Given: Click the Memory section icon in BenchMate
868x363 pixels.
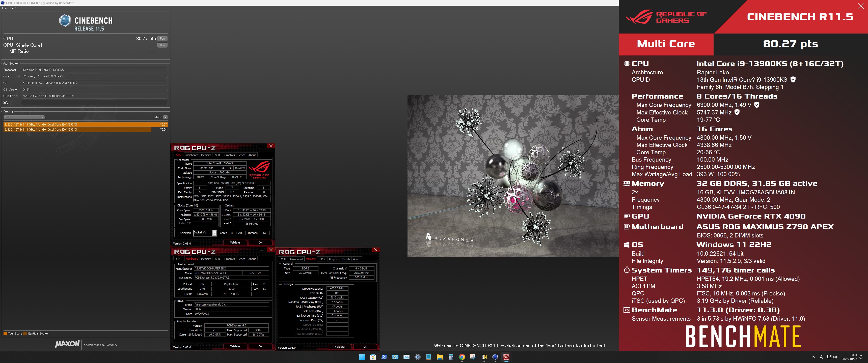Looking at the screenshot, I should click(x=627, y=183).
